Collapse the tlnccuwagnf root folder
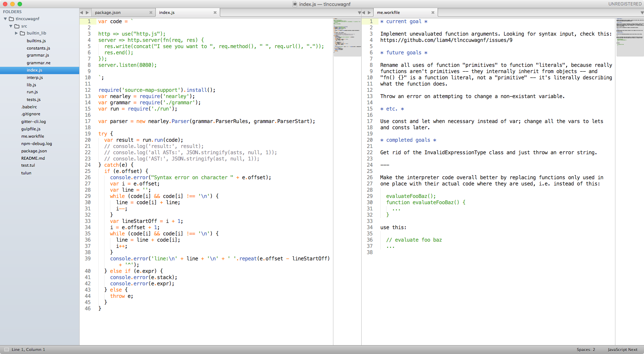 click(x=6, y=19)
